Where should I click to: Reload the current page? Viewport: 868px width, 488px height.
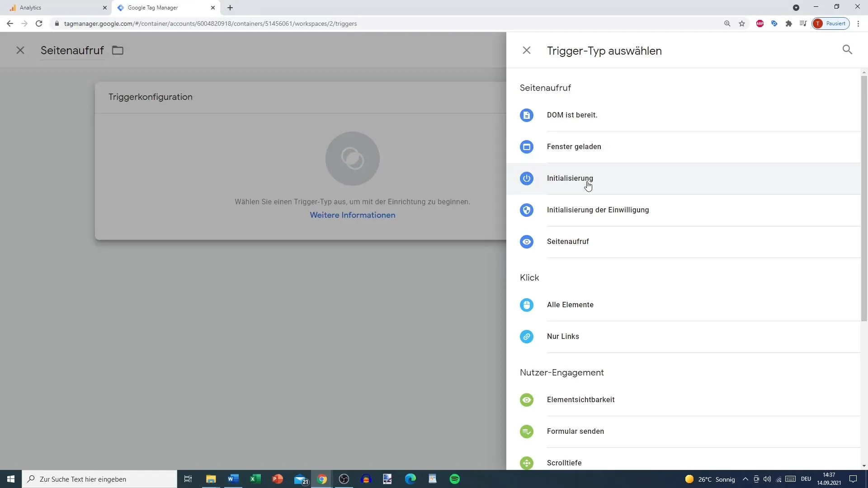(x=39, y=23)
